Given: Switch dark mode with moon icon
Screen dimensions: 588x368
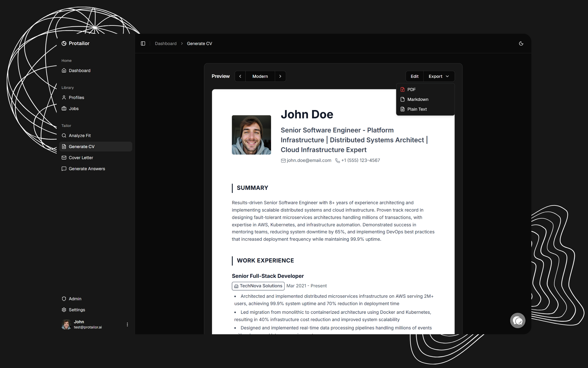Looking at the screenshot, I should 521,44.
